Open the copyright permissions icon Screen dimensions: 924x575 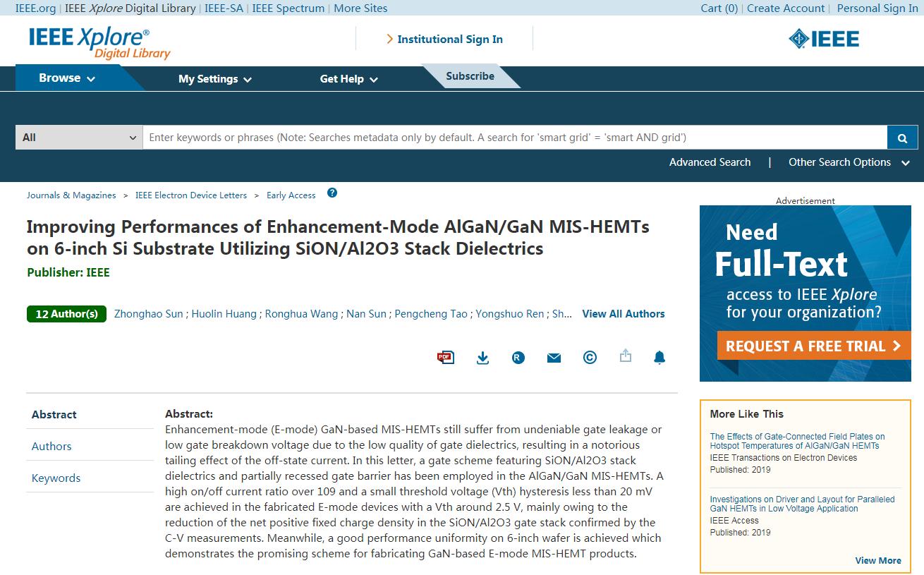tap(590, 358)
